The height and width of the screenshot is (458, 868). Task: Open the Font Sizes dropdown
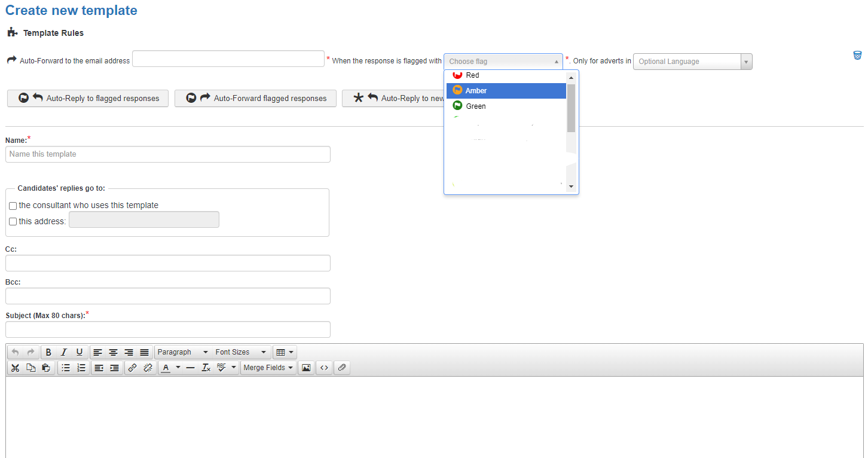coord(240,352)
